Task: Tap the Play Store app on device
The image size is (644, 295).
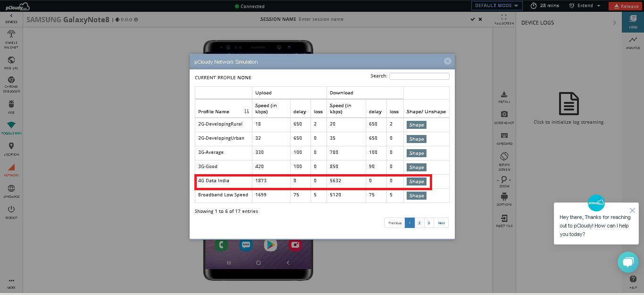Action: click(x=270, y=245)
